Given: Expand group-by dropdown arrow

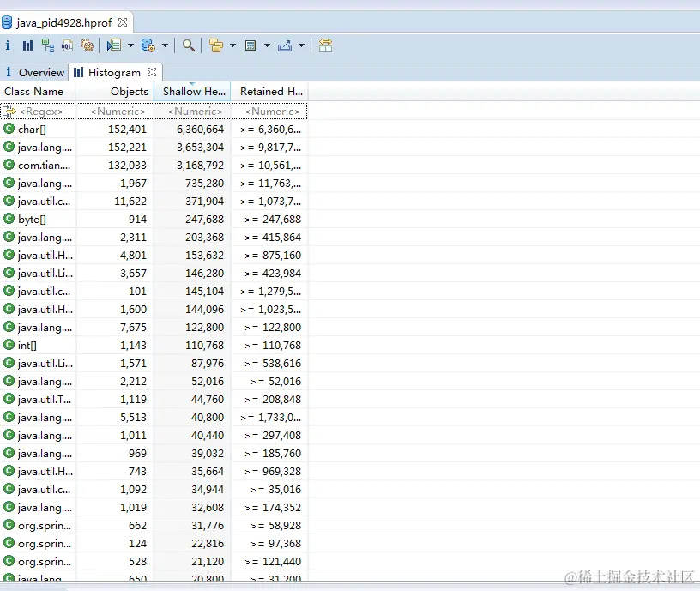Looking at the screenshot, I should [232, 45].
